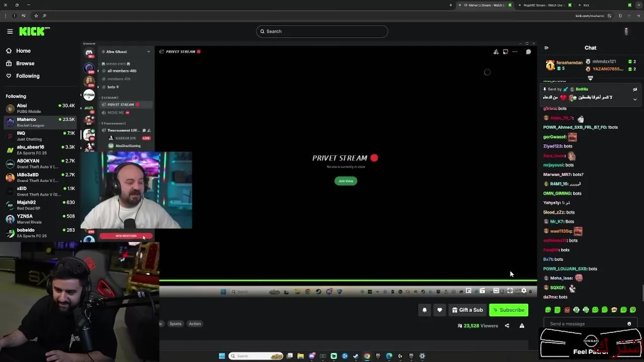The image size is (644, 362).
Task: Click New Mentions banner in Discord
Action: [126, 236]
